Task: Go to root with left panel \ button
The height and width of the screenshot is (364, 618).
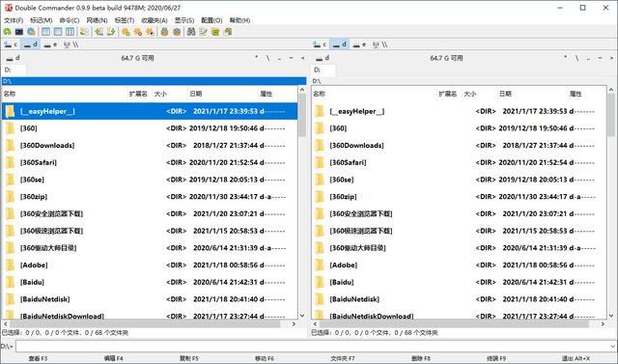Action: (268, 58)
